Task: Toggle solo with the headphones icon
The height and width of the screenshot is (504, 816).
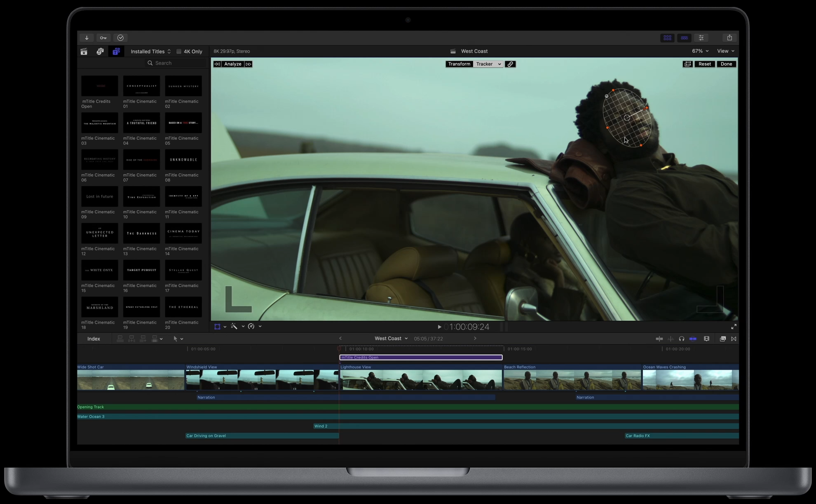Action: (x=681, y=339)
